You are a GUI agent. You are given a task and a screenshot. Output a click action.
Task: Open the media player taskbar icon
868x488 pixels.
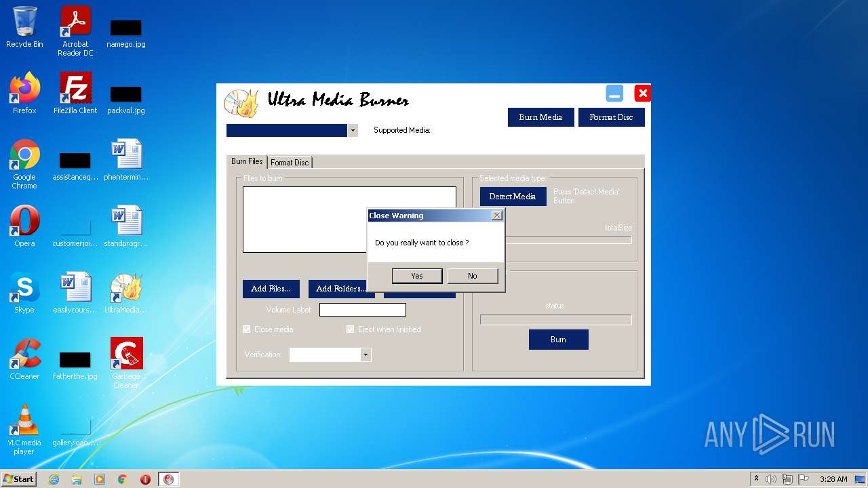point(100,479)
